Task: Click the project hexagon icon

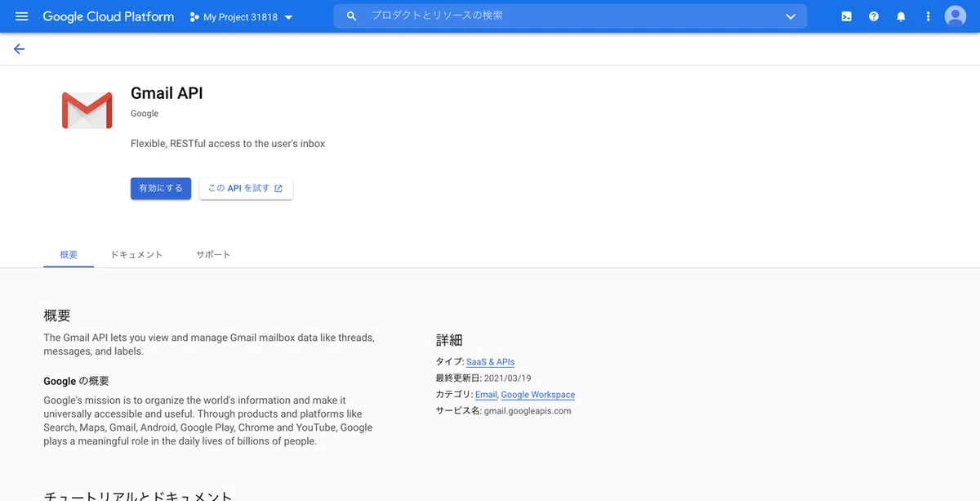Action: pos(194,17)
